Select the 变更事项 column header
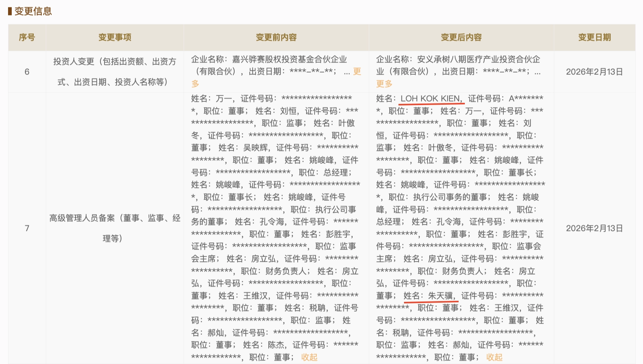 click(x=114, y=37)
